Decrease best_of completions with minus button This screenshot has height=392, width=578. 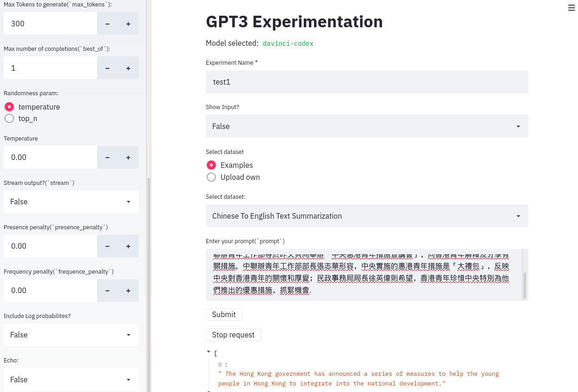[x=107, y=68]
